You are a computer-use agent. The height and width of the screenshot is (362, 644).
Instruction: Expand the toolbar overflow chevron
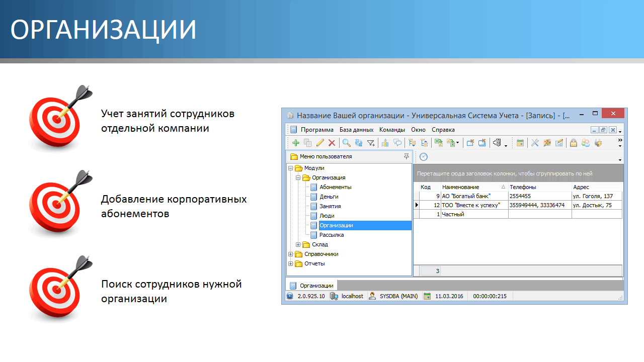point(620,140)
